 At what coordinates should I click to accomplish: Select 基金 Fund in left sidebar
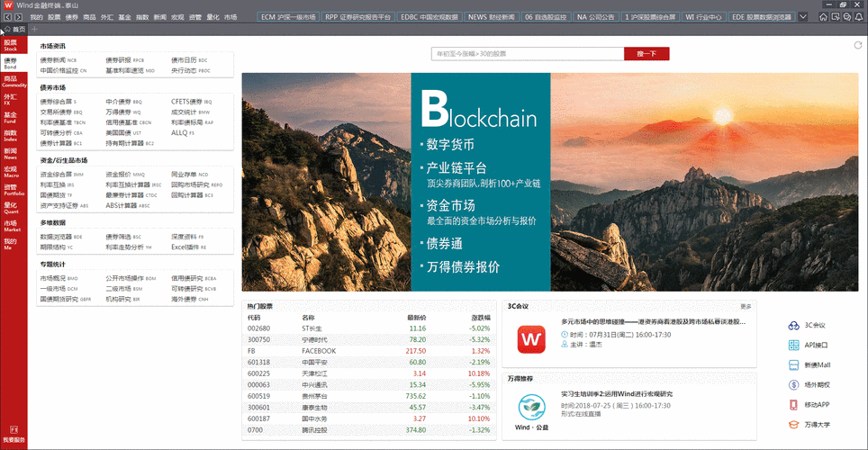tap(14, 118)
